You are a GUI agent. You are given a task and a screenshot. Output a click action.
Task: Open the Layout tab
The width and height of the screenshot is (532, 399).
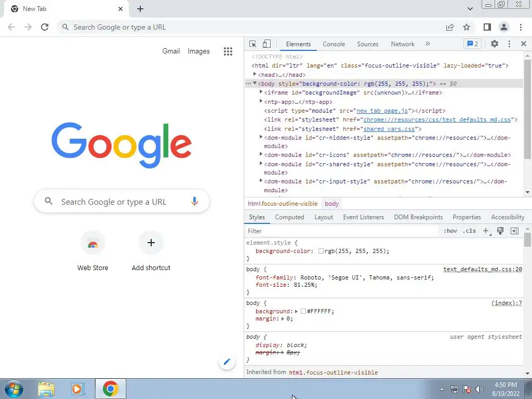click(x=324, y=217)
